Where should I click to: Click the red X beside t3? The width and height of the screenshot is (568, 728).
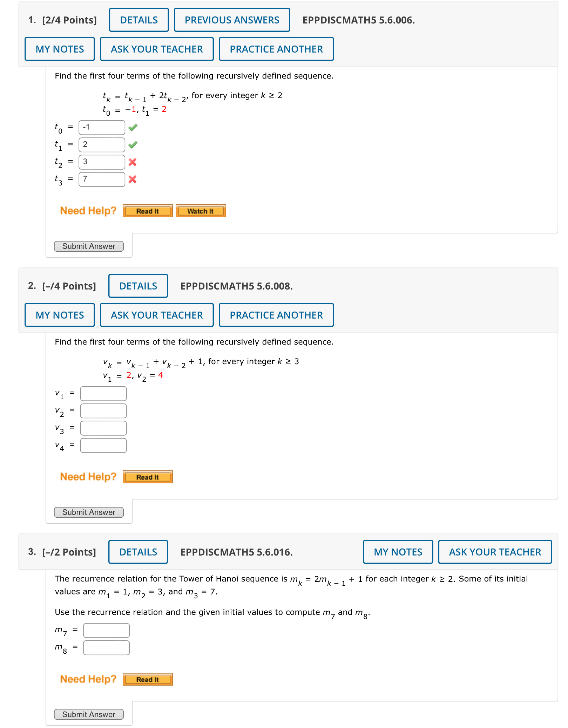pos(132,179)
